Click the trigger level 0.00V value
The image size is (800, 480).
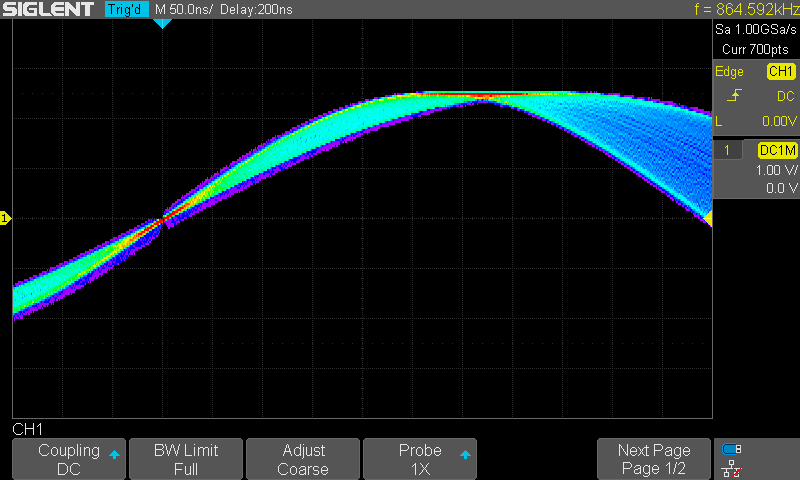(x=779, y=121)
